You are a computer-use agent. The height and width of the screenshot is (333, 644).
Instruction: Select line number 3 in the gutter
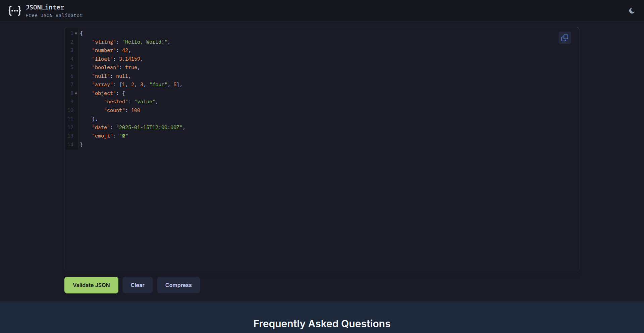[x=72, y=50]
